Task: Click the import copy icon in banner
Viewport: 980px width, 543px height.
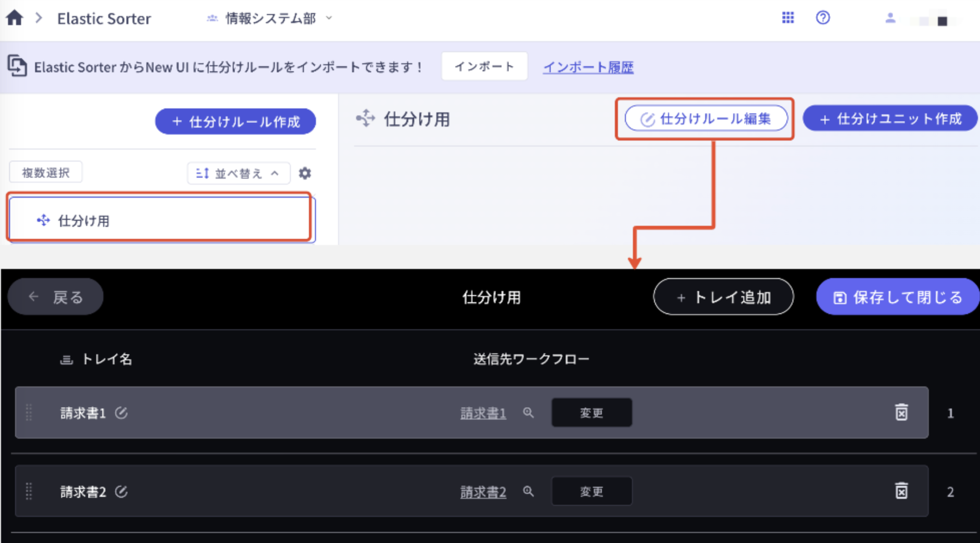Action: tap(17, 66)
